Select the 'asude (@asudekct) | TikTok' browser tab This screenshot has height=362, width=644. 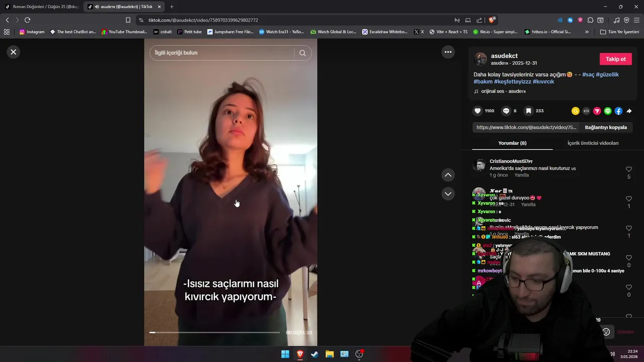pos(123,7)
